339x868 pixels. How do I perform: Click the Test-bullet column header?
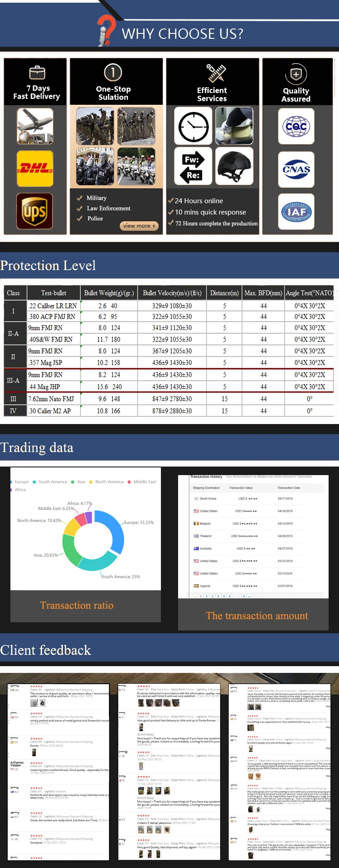[54, 293]
